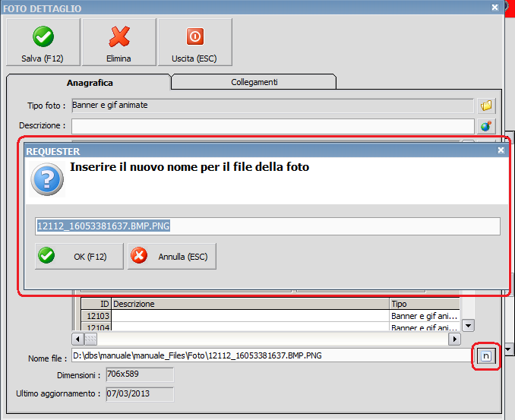Select table row with ID 12104
Viewport: 515px width, 420px height.
point(270,327)
